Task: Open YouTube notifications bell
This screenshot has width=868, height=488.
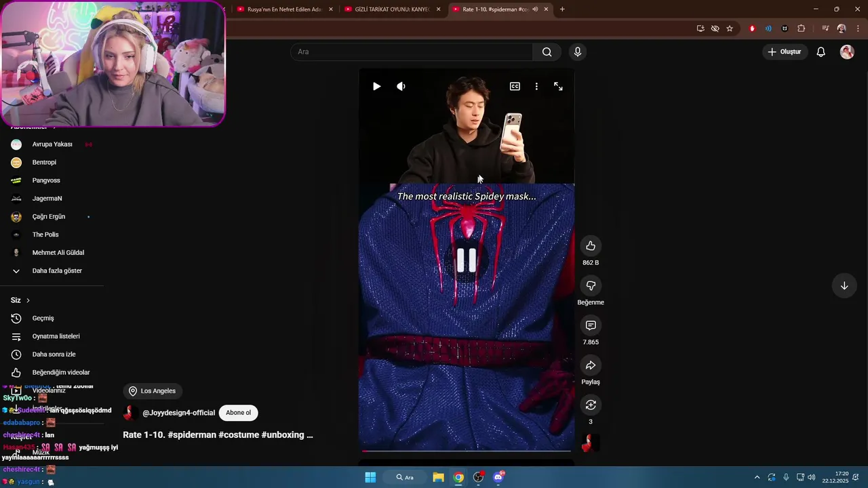Action: (x=821, y=52)
